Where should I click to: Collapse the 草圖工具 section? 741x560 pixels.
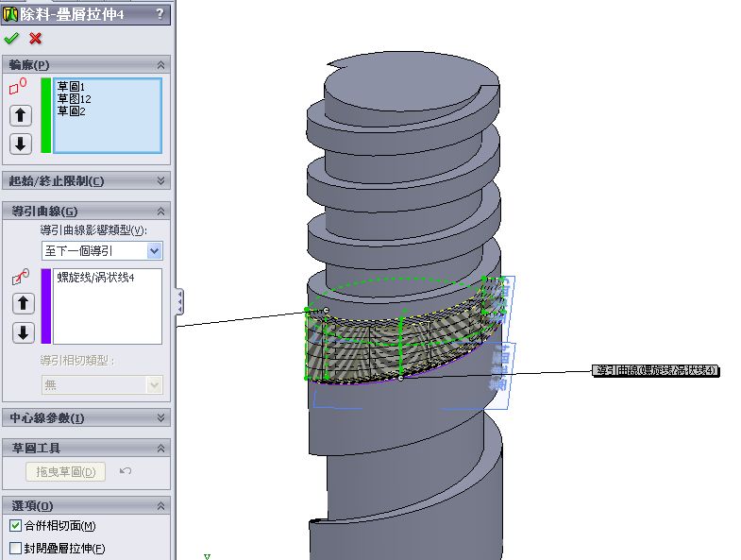click(x=160, y=448)
